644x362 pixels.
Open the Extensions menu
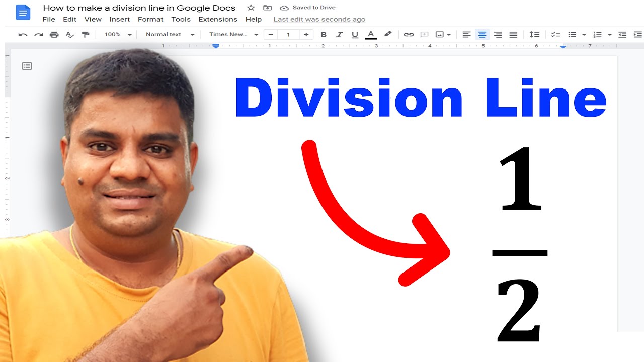(218, 20)
